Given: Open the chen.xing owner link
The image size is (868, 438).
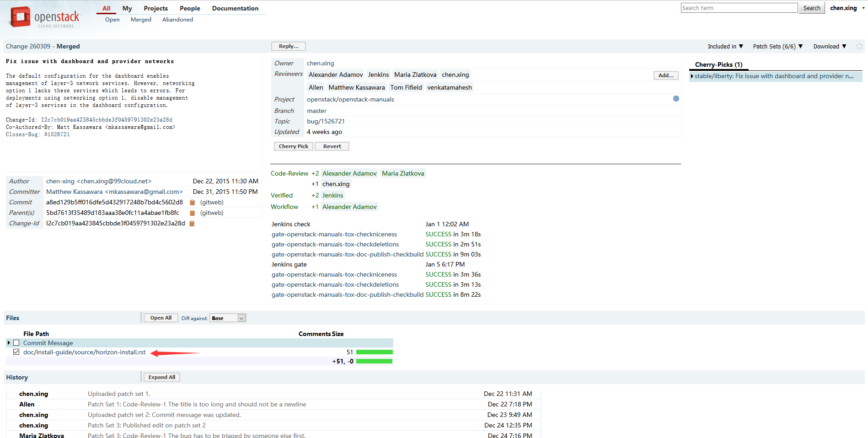Looking at the screenshot, I should click(x=321, y=63).
